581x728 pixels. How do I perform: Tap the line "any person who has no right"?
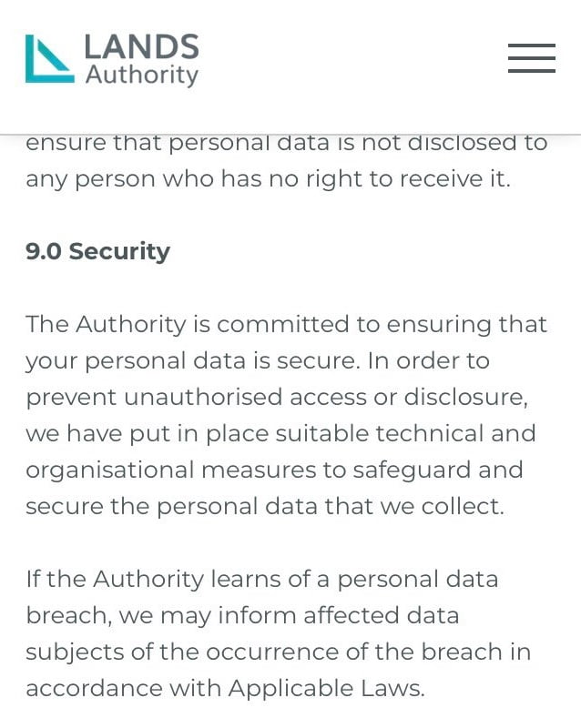pos(268,179)
